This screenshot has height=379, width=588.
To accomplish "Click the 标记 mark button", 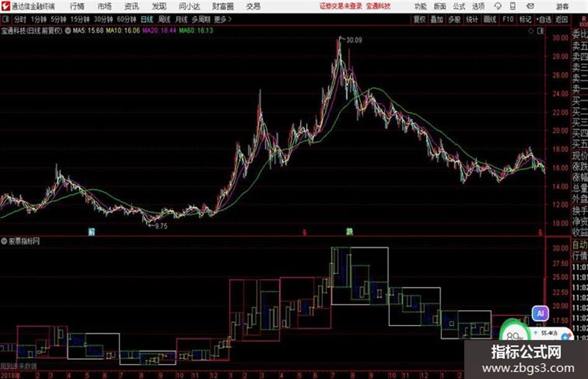I will pyautogui.click(x=525, y=19).
